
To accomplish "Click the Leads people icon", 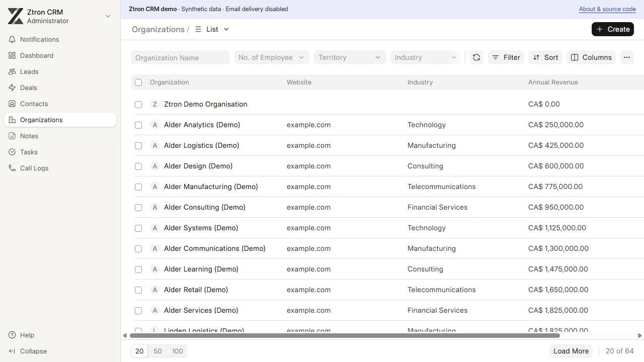I will (12, 71).
